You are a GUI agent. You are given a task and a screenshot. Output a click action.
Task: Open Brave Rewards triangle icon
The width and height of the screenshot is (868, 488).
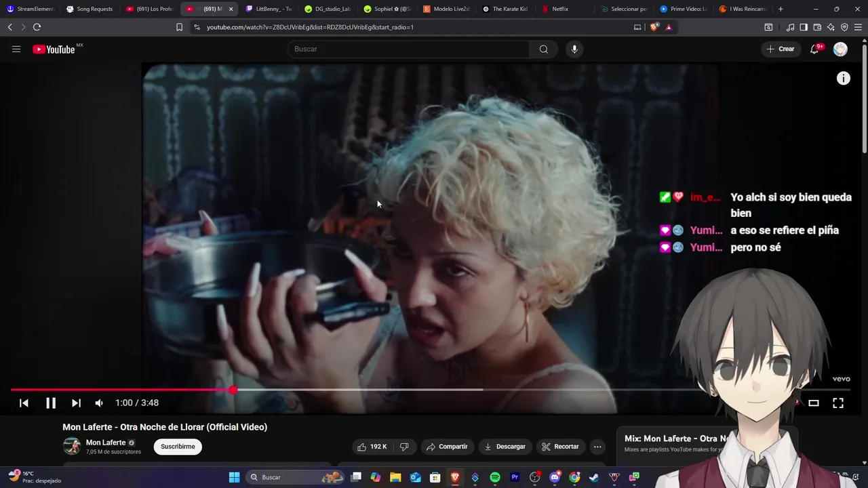click(669, 27)
